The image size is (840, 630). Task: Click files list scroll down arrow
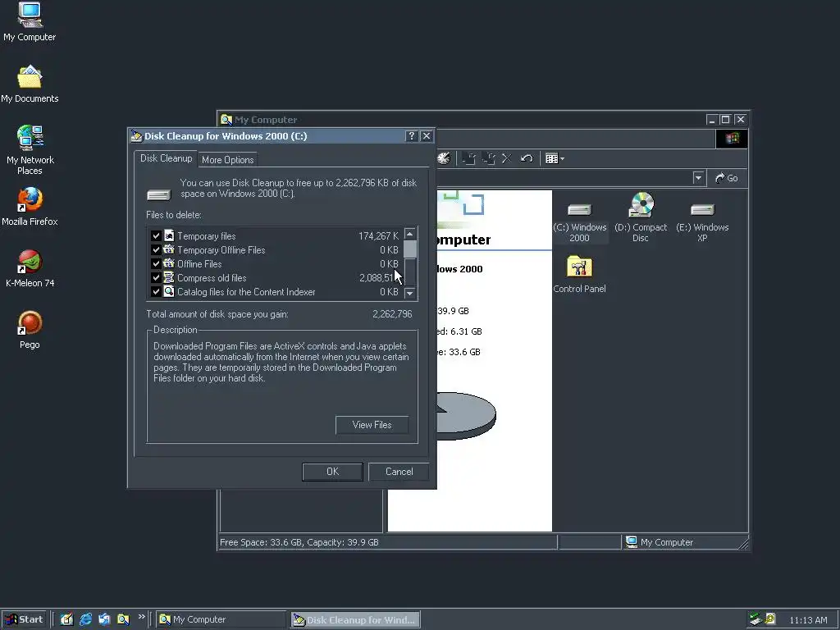click(x=410, y=293)
